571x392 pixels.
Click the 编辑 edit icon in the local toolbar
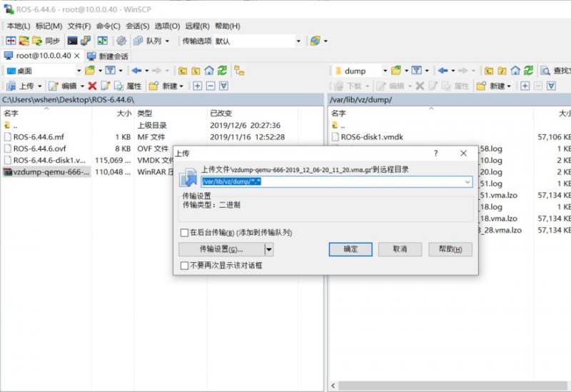54,86
